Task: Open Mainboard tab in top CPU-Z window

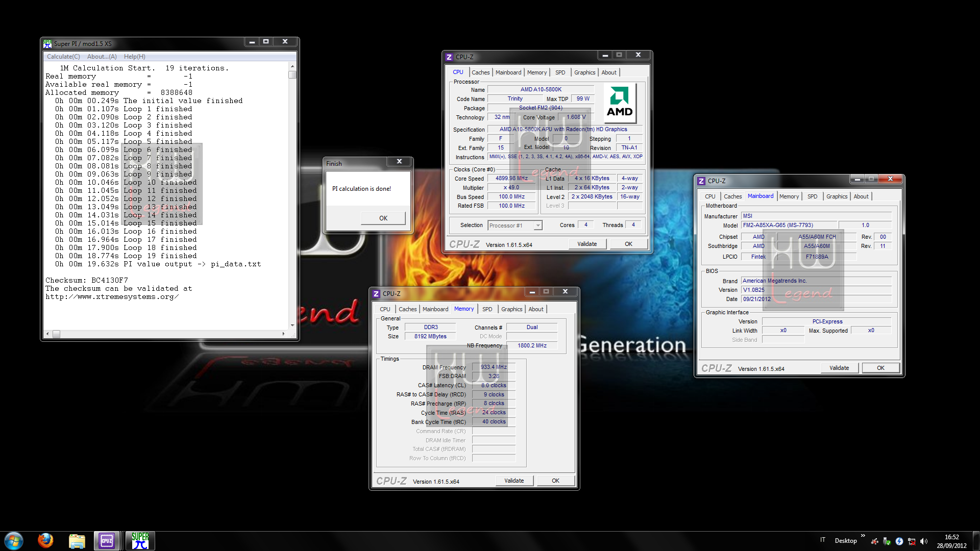Action: [508, 72]
